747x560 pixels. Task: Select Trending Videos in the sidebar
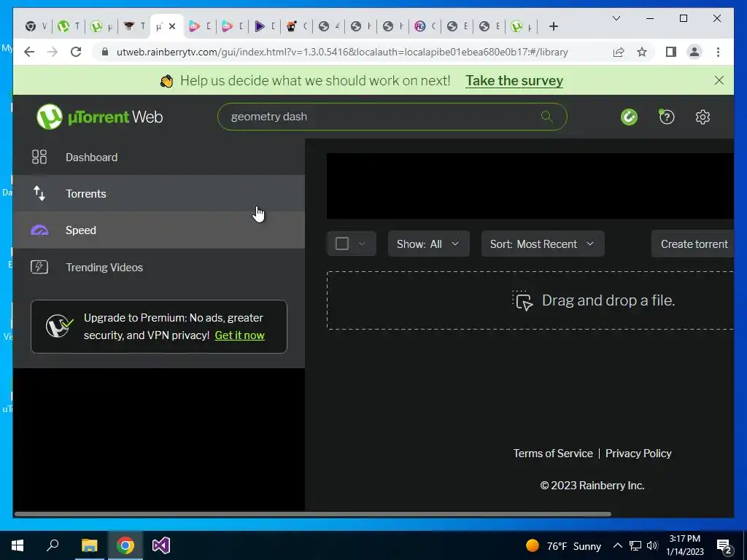pos(158,267)
